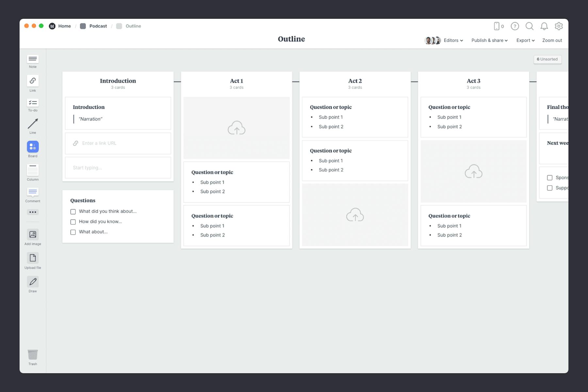Check the 'How did you know...' item
Screen dimensions: 588x392
[73, 222]
